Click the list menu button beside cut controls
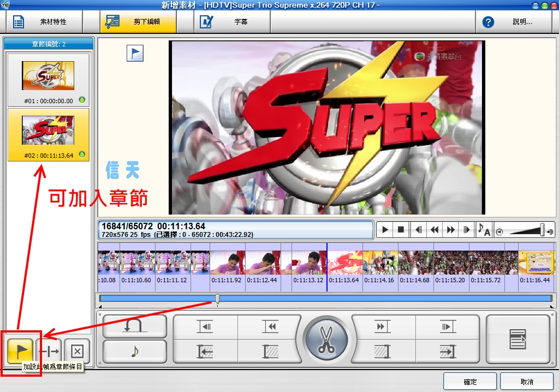This screenshot has width=559, height=392. pos(518,339)
